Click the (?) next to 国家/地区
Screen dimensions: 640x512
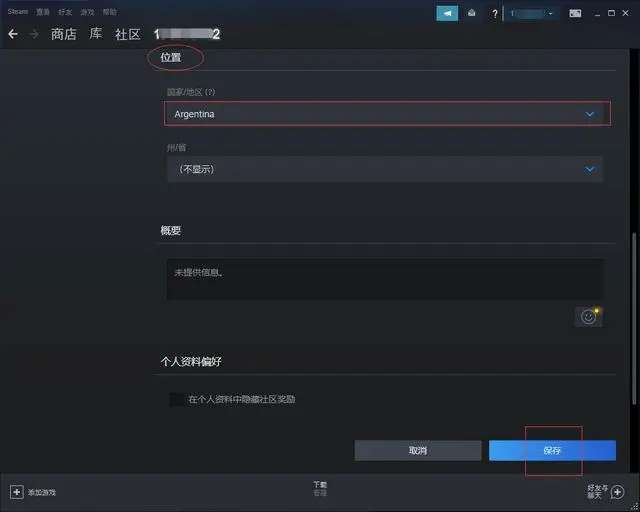[x=210, y=92]
